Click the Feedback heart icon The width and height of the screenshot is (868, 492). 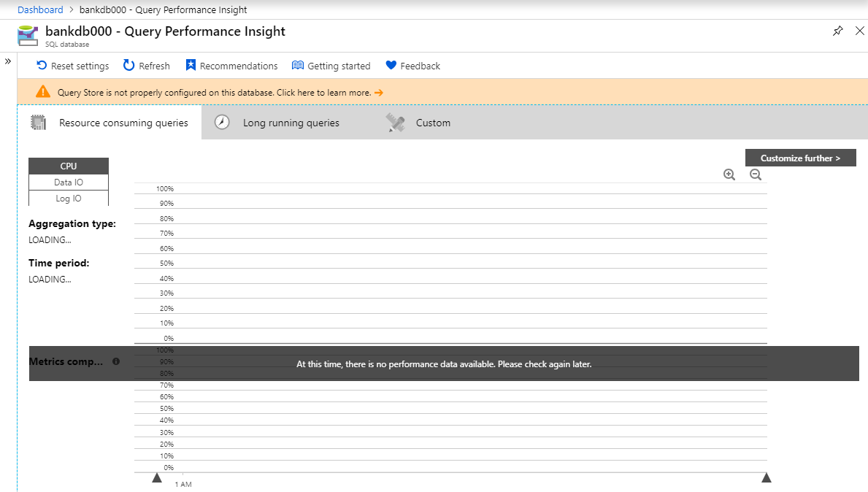391,65
